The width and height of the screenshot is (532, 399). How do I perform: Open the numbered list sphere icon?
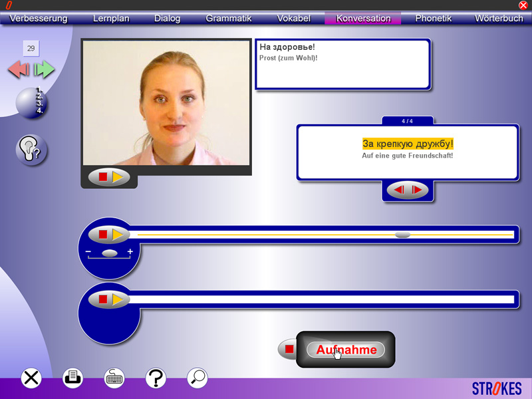point(31,103)
